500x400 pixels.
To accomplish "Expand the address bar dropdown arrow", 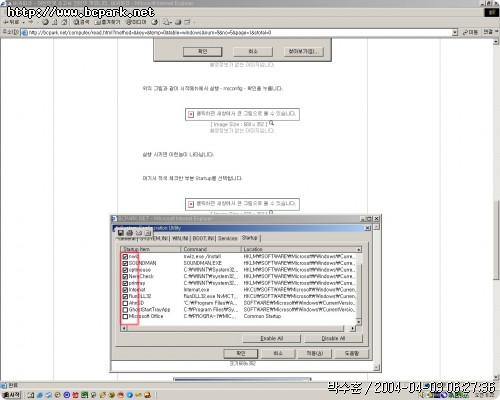I will [x=455, y=33].
